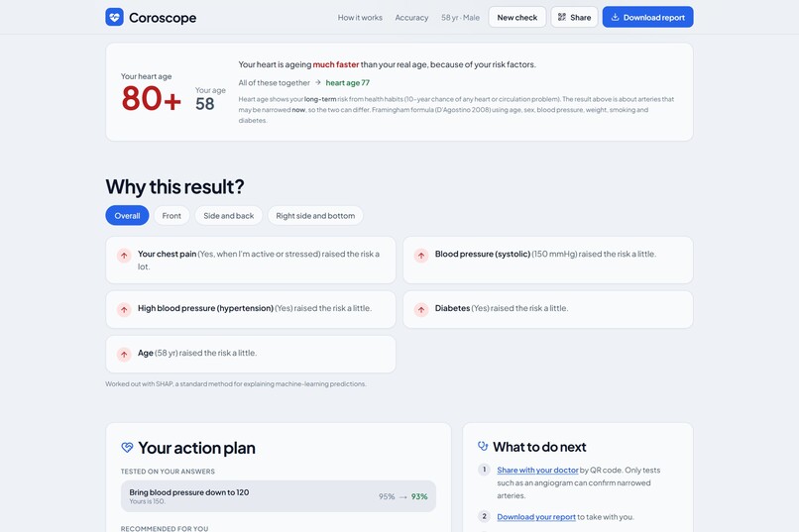
Task: Start a New check
Action: (517, 17)
